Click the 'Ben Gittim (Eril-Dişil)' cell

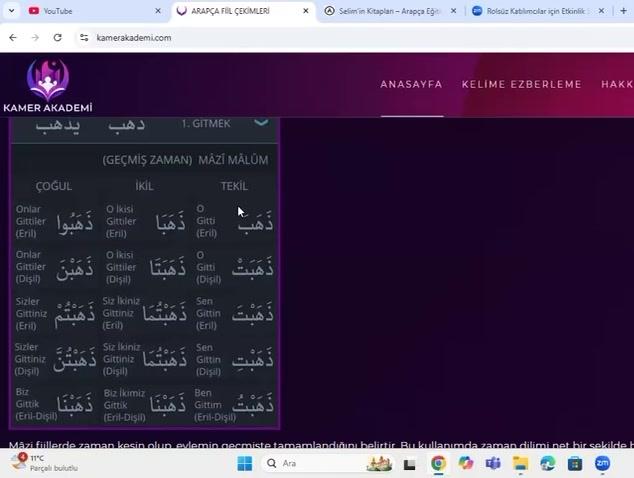click(x=234, y=405)
